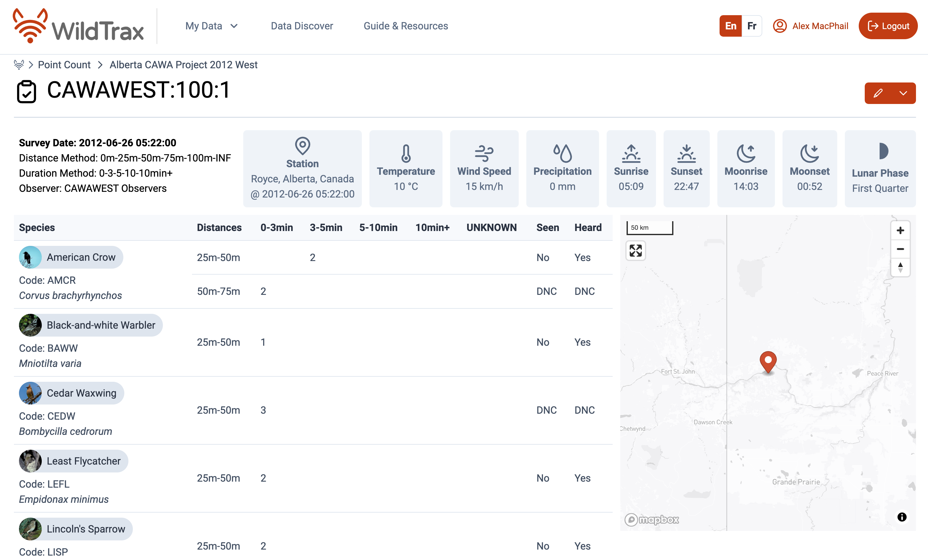Open the edit options dropdown arrow

point(903,93)
